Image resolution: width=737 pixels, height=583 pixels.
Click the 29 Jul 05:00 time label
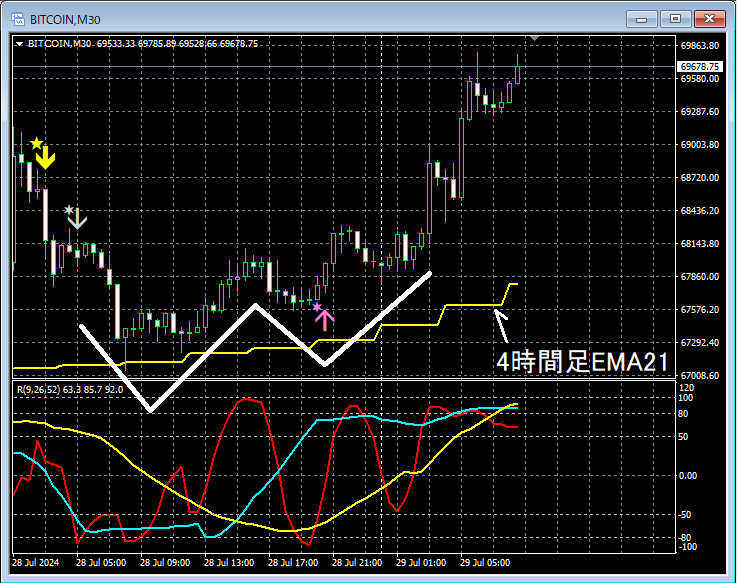pyautogui.click(x=485, y=562)
